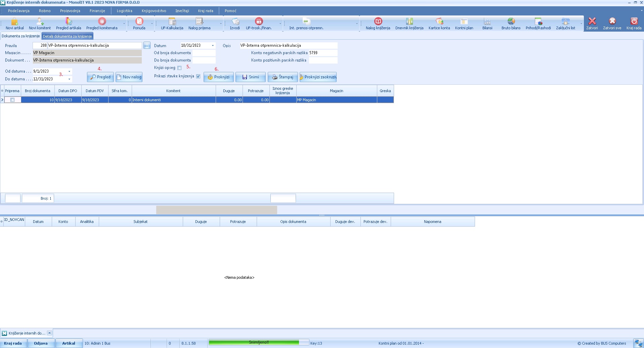The height and width of the screenshot is (348, 644).
Task: Open UF-trosk./finan. toolbar icon
Action: point(259,24)
